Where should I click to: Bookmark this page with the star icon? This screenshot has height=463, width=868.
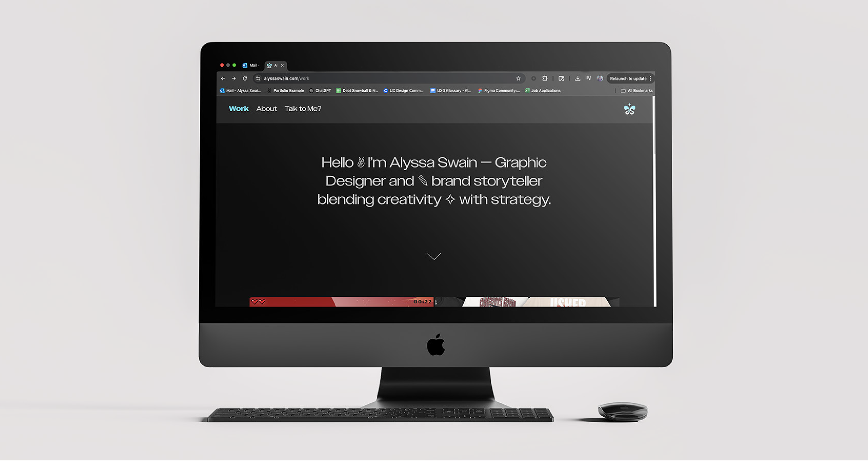pyautogui.click(x=518, y=78)
